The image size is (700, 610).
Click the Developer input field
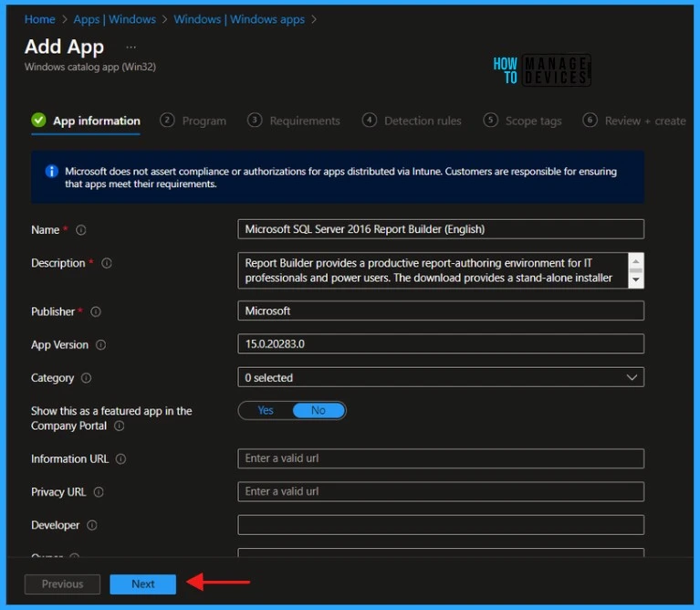(x=441, y=525)
